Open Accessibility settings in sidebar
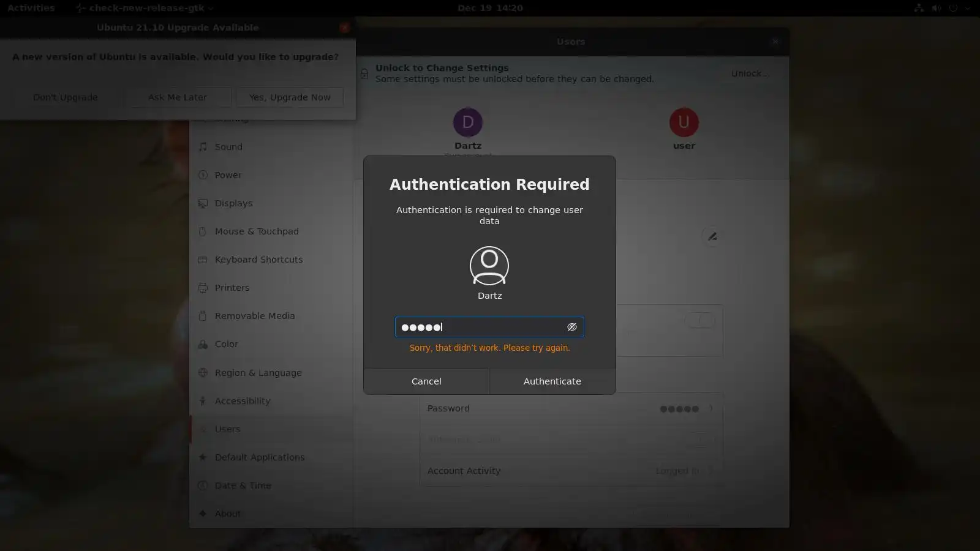Screen dimensions: 980x551 tap(271, 401)
